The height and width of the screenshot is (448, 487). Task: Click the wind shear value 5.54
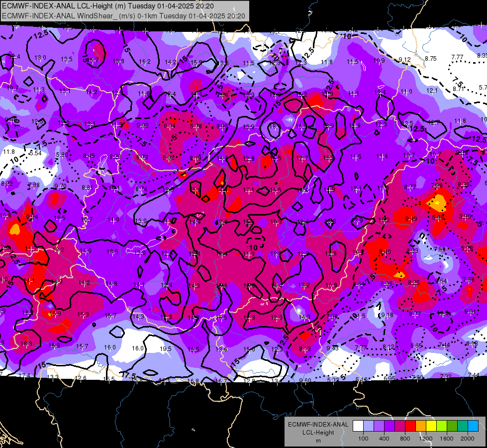[35, 153]
